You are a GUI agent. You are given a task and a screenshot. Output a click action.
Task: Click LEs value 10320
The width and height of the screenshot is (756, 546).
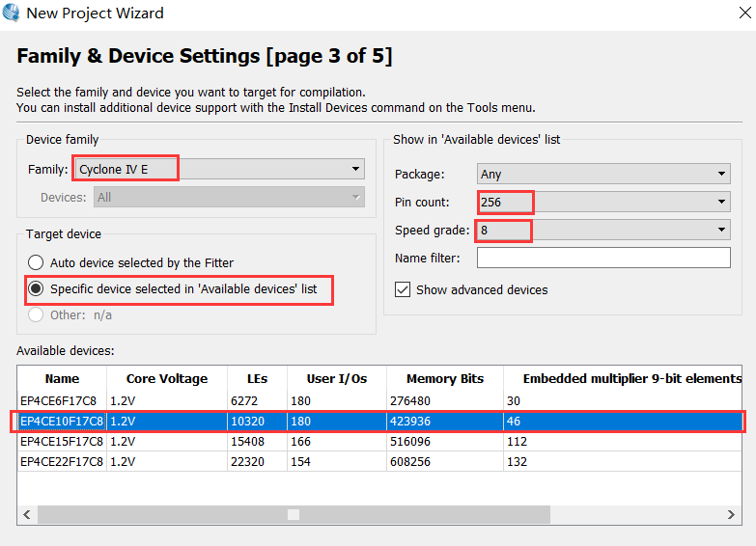pyautogui.click(x=248, y=422)
